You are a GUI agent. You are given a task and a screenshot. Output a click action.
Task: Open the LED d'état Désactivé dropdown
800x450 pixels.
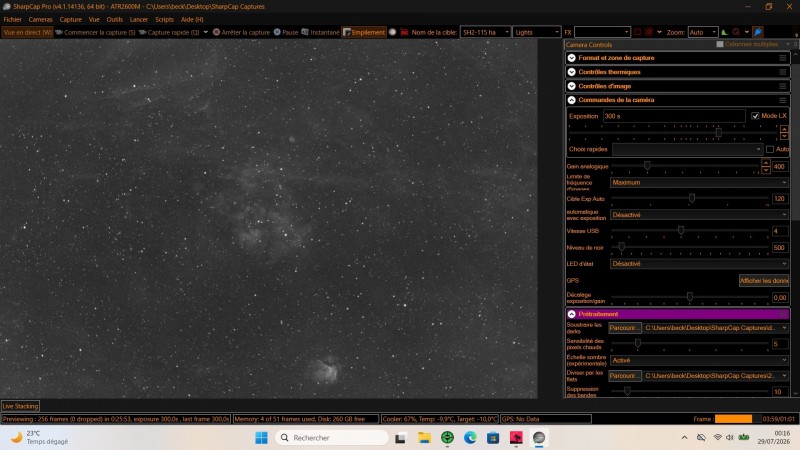click(699, 264)
